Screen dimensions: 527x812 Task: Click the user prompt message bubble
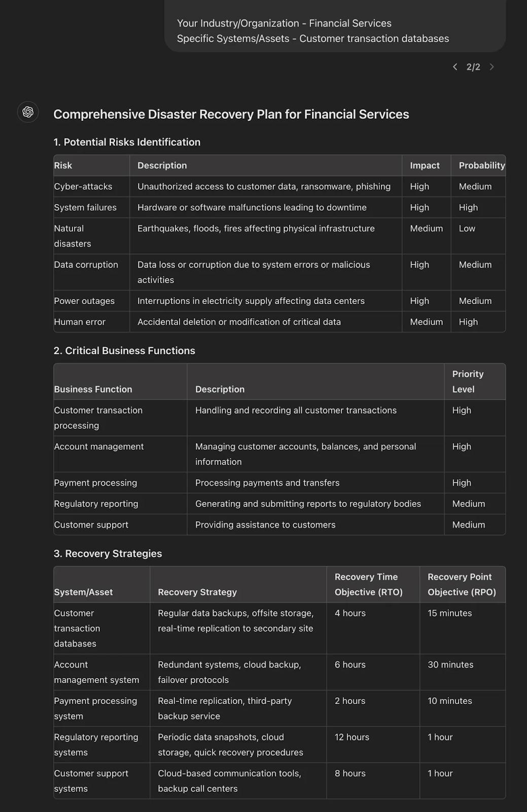(335, 26)
